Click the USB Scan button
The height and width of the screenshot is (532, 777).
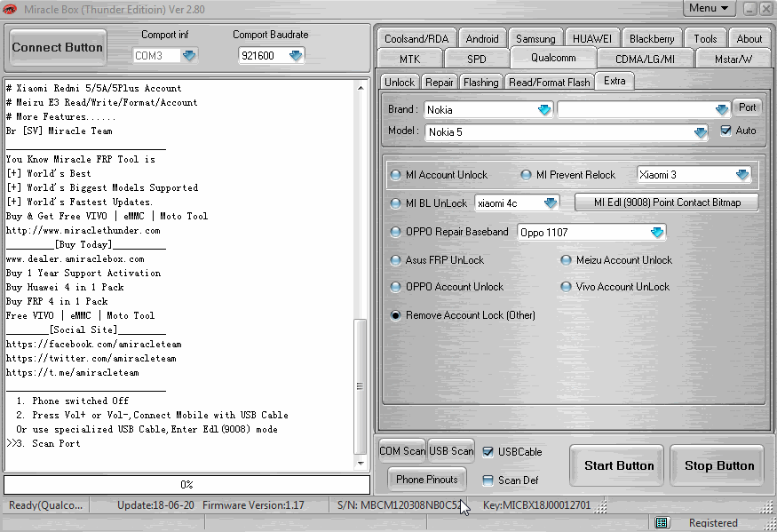pyautogui.click(x=451, y=450)
